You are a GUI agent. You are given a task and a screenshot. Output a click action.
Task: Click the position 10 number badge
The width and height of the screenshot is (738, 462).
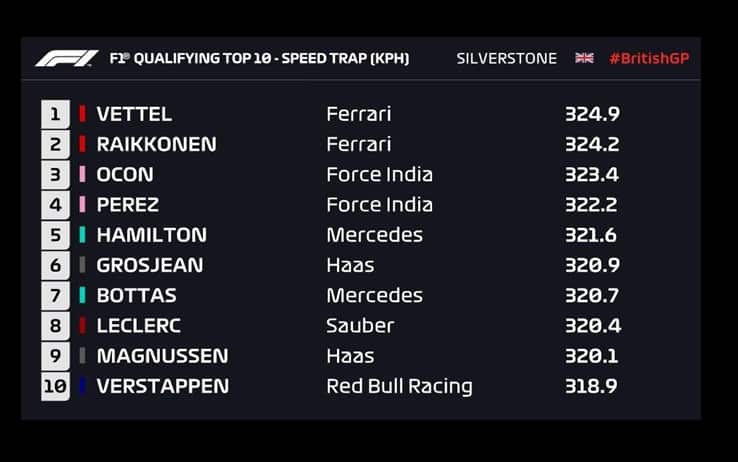tap(55, 386)
